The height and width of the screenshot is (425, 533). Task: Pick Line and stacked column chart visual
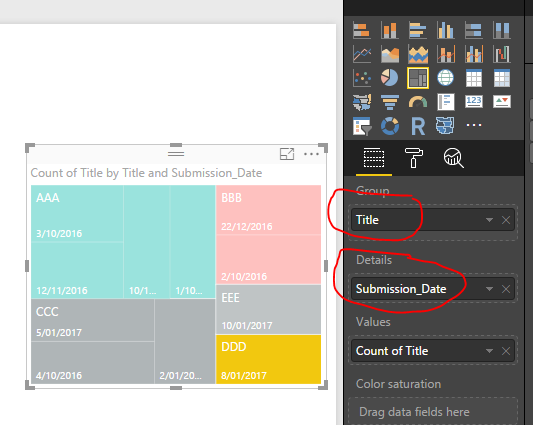coord(446,54)
